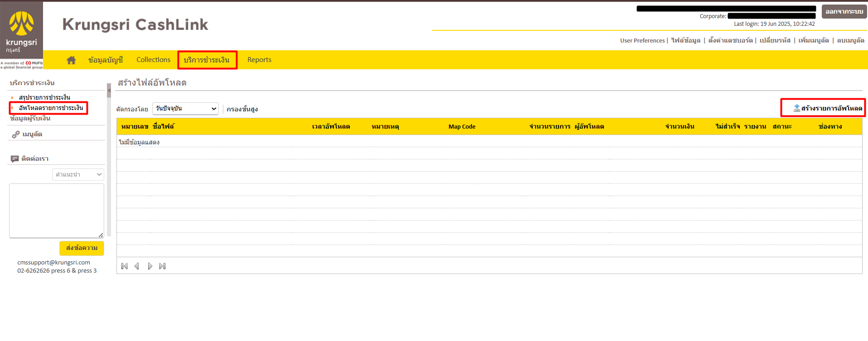Click the ไม่มีข้อมูลแสดง empty row text

coord(139,142)
